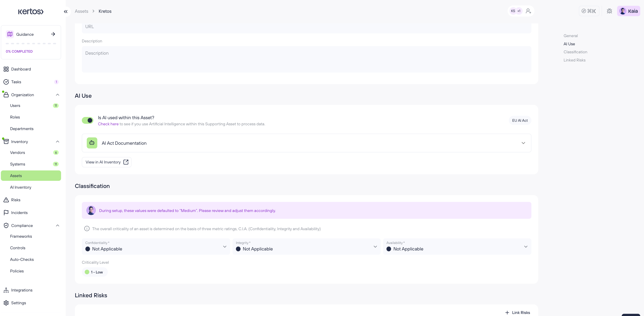644x316 pixels.
Task: Click the breadcrumb chevron separator
Action: (94, 11)
